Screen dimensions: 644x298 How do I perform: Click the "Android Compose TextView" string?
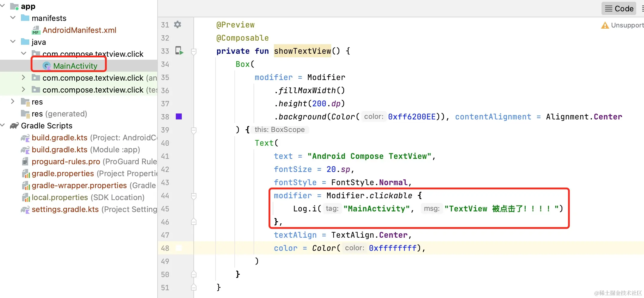369,156
